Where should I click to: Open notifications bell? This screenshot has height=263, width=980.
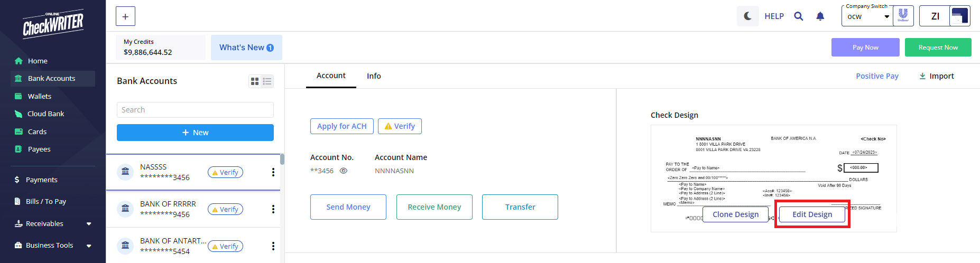[820, 16]
